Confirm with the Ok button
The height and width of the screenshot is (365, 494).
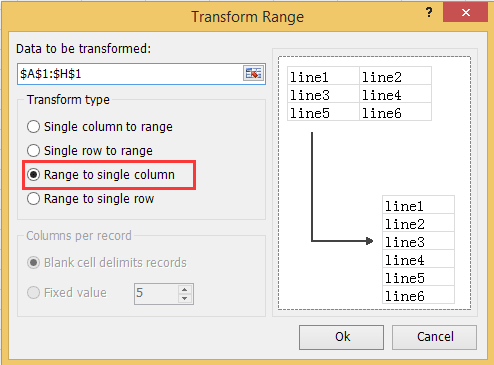click(x=341, y=337)
